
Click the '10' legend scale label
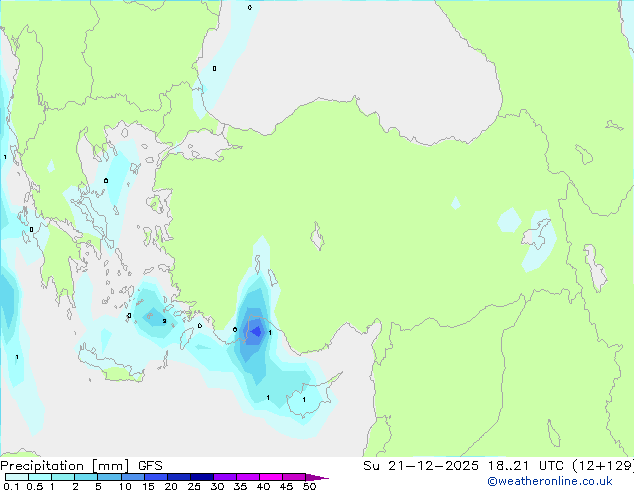[x=125, y=486]
